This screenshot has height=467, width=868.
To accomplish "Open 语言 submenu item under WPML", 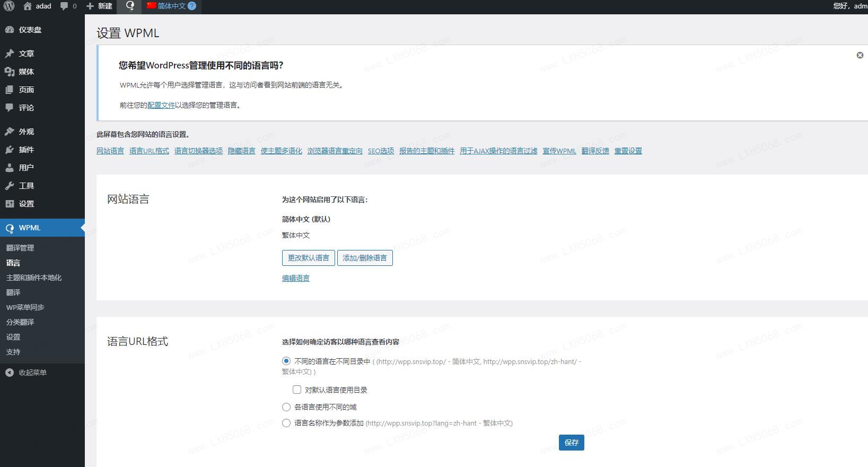I will point(13,263).
